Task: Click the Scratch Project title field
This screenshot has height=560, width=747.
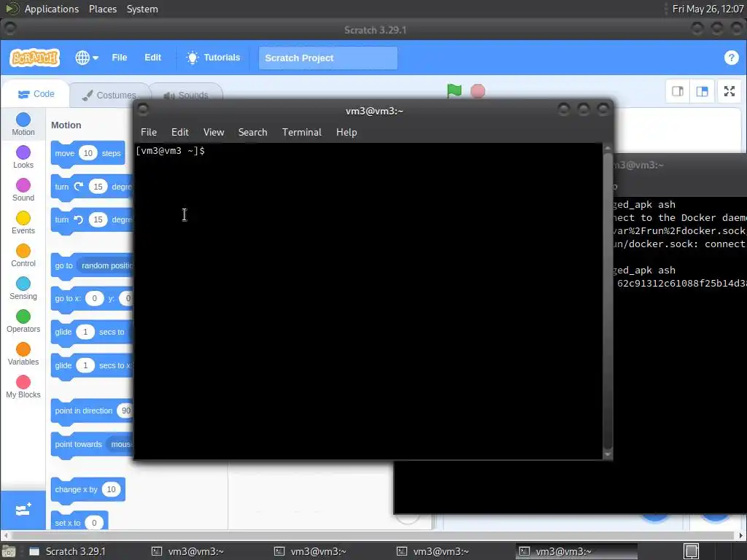Action: pos(328,58)
